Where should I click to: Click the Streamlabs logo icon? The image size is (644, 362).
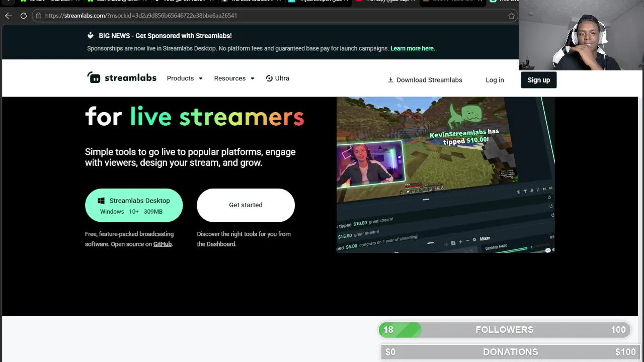coord(94,77)
